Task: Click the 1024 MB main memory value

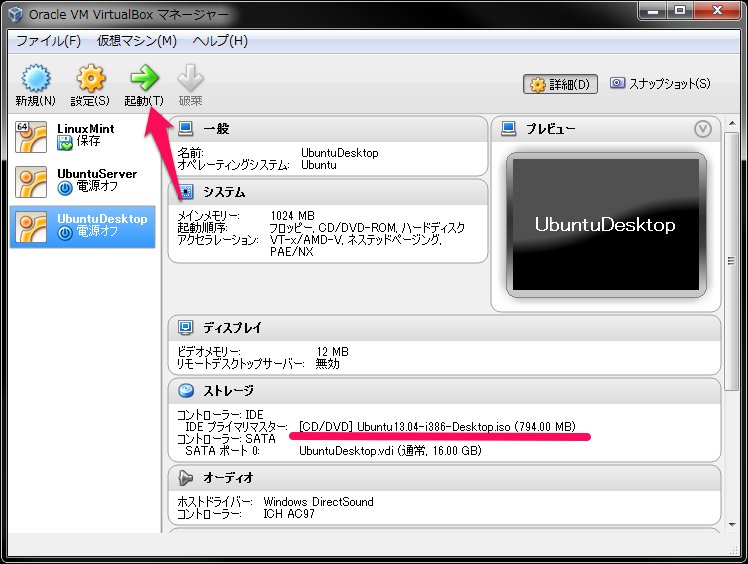Action: (x=292, y=216)
